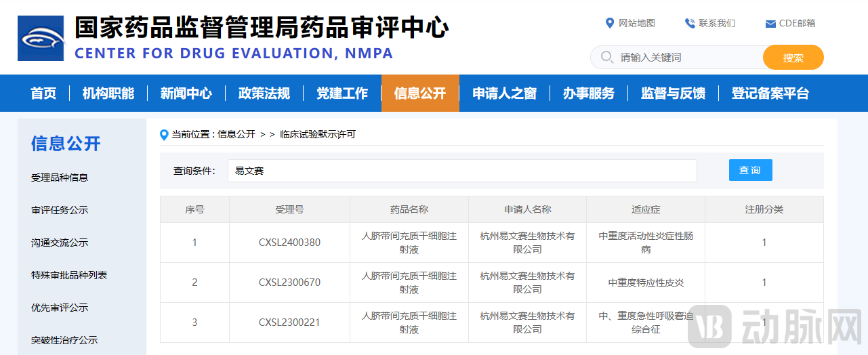Go to 申请人之窗 menu item
This screenshot has height=355, width=868.
tap(504, 93)
